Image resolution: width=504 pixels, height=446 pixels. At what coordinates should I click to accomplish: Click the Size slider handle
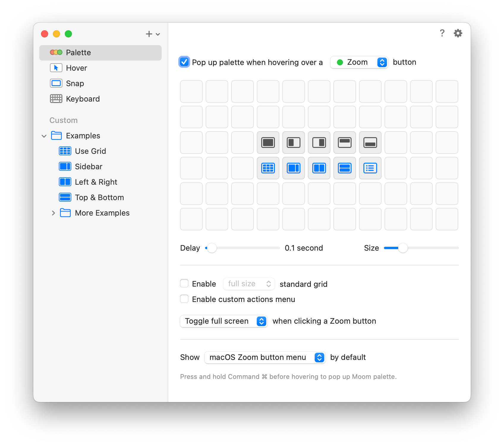coord(403,248)
